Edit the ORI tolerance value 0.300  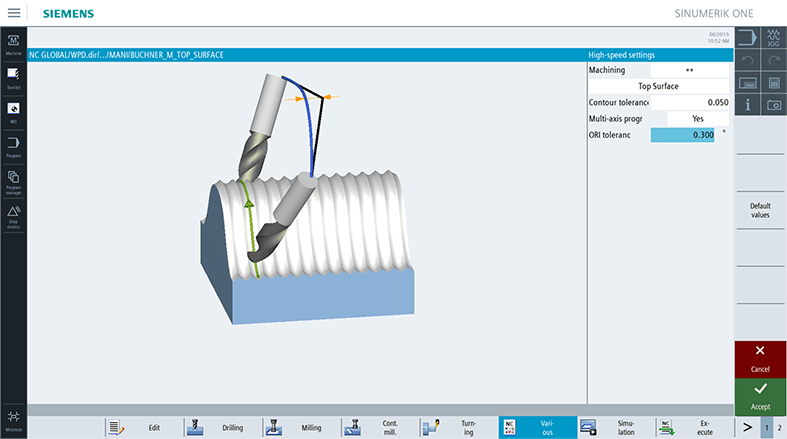(683, 135)
